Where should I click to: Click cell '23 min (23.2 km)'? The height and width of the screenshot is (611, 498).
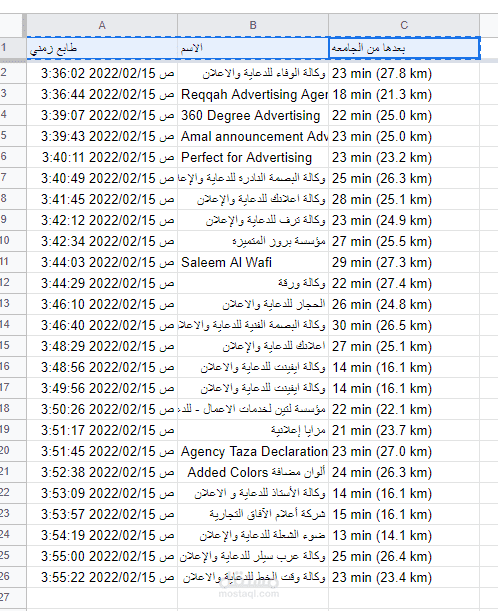coord(404,157)
